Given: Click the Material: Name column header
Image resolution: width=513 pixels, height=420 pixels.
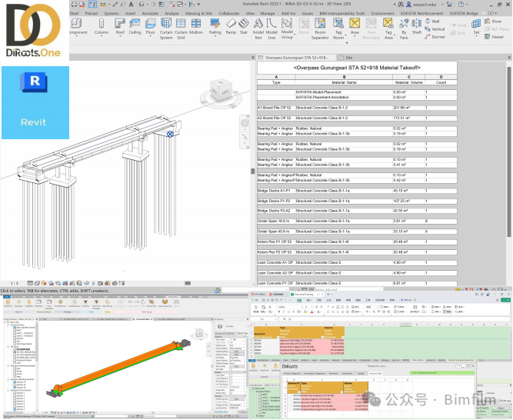Looking at the screenshot, I should click(344, 82).
